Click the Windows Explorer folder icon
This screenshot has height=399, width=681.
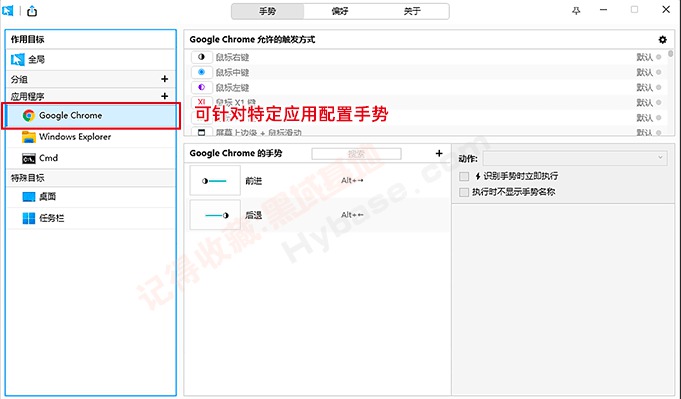point(29,137)
